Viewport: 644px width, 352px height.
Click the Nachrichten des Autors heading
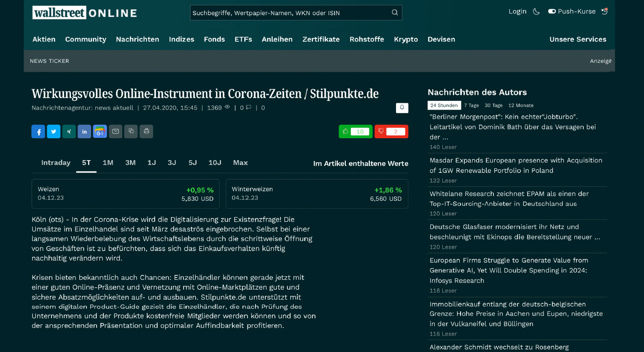point(477,92)
